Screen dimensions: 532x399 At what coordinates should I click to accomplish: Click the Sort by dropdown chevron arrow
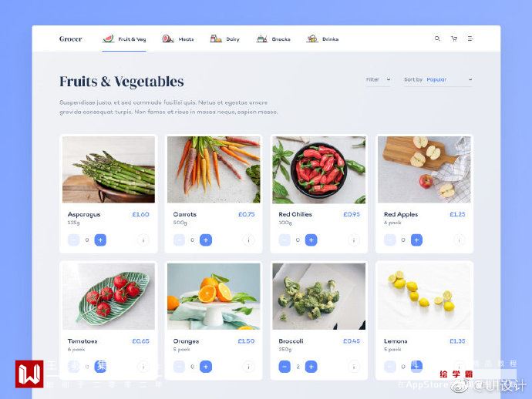(470, 79)
